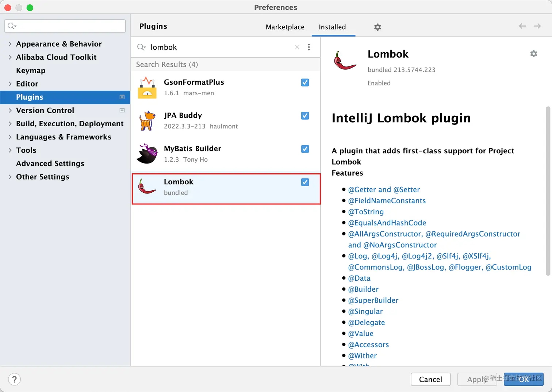The width and height of the screenshot is (552, 392).
Task: Focus the settings search field
Action: [x=65, y=26]
